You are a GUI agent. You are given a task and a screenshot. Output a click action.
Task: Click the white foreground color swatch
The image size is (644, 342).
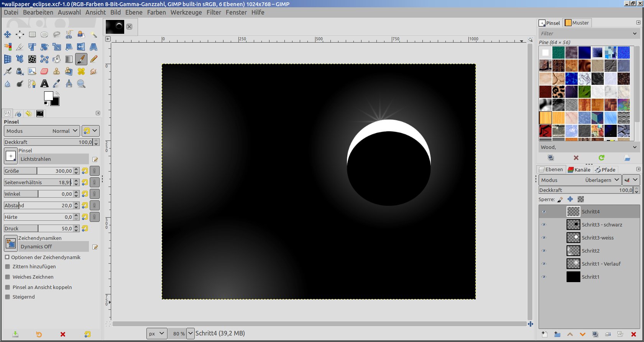tap(48, 96)
